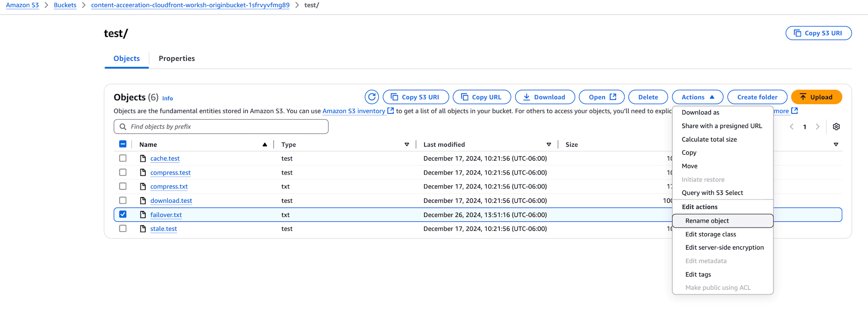Click the Copy URL button
868x313 pixels.
point(482,97)
